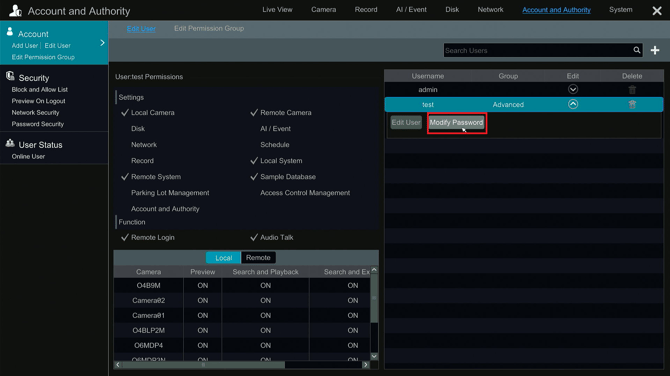Select the admin user row
670x376 pixels.
click(x=524, y=89)
